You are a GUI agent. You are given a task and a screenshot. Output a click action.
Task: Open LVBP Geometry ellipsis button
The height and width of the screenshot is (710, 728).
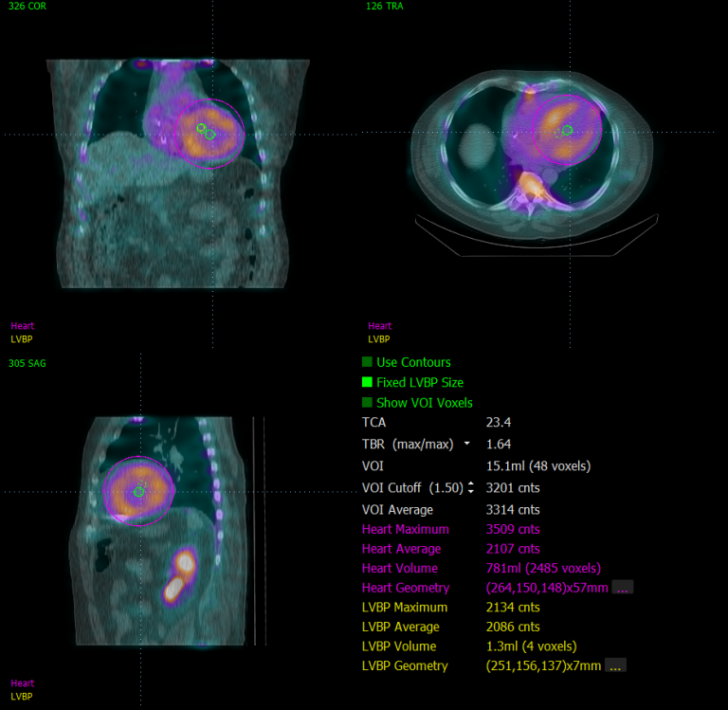coord(615,664)
